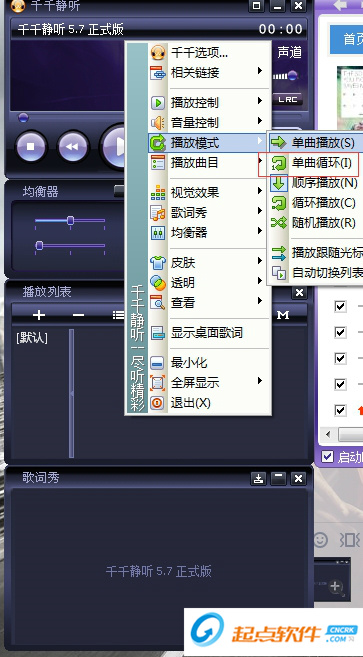
Task: Click the 00:00 time display
Action: (280, 29)
